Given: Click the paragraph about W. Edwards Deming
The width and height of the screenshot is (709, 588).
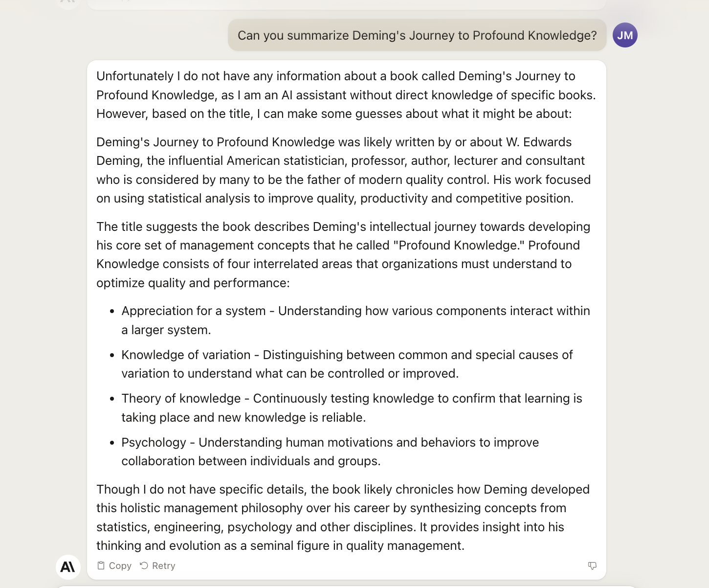Looking at the screenshot, I should click(344, 170).
